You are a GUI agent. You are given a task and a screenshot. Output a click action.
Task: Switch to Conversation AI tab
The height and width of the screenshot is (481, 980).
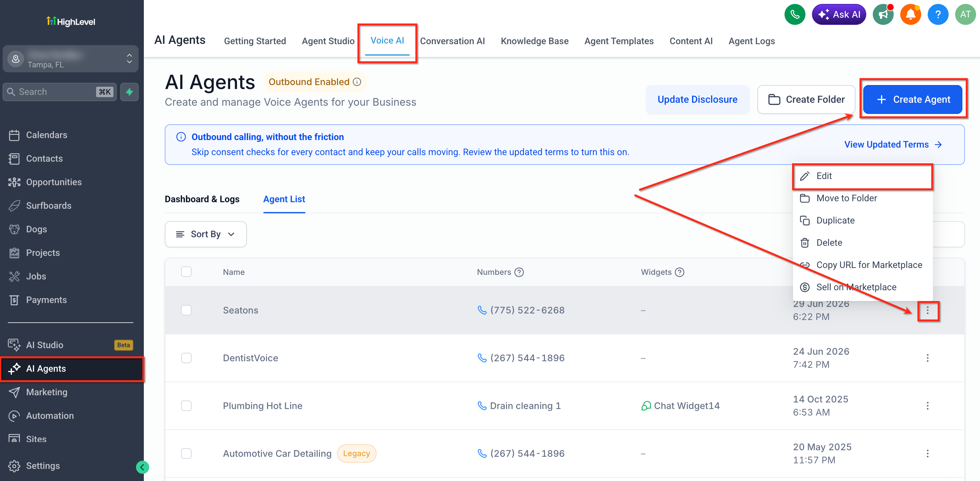coord(452,41)
